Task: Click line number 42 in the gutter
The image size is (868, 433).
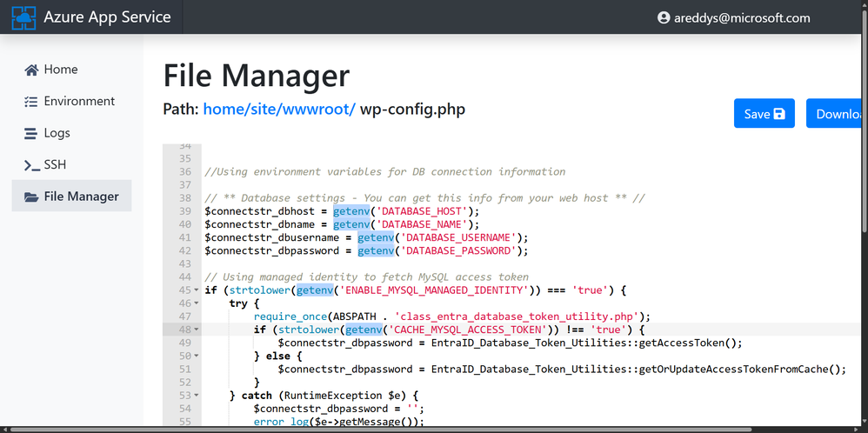Action: [x=185, y=250]
